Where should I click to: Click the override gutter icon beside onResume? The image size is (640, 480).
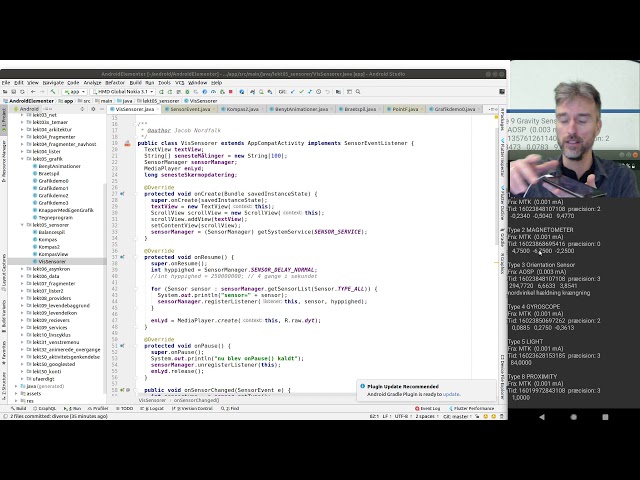coord(122,257)
